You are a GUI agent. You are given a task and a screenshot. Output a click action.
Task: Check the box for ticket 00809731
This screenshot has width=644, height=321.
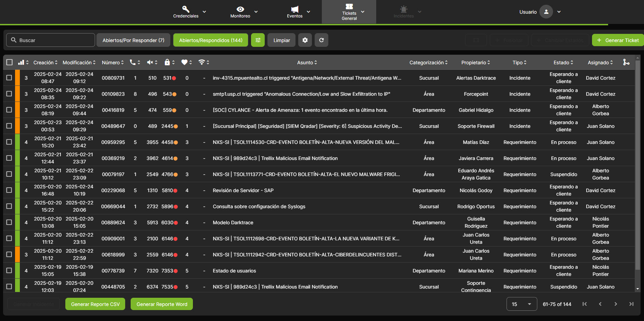click(9, 78)
